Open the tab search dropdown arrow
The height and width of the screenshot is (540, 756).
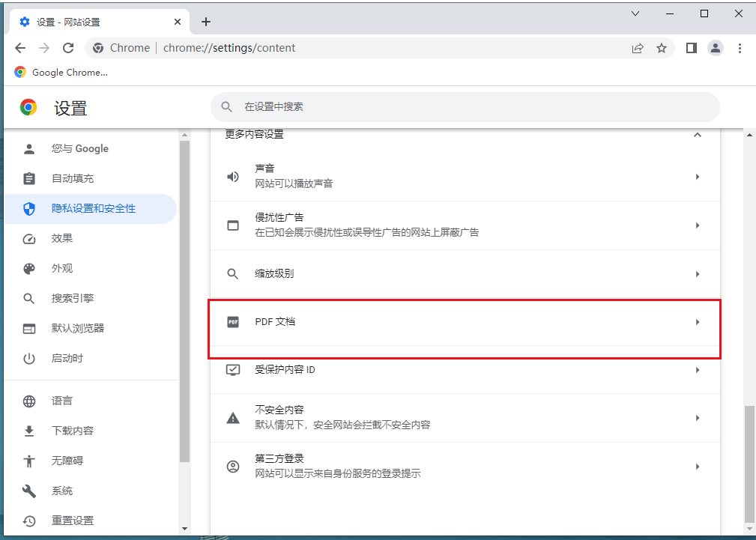635,13
